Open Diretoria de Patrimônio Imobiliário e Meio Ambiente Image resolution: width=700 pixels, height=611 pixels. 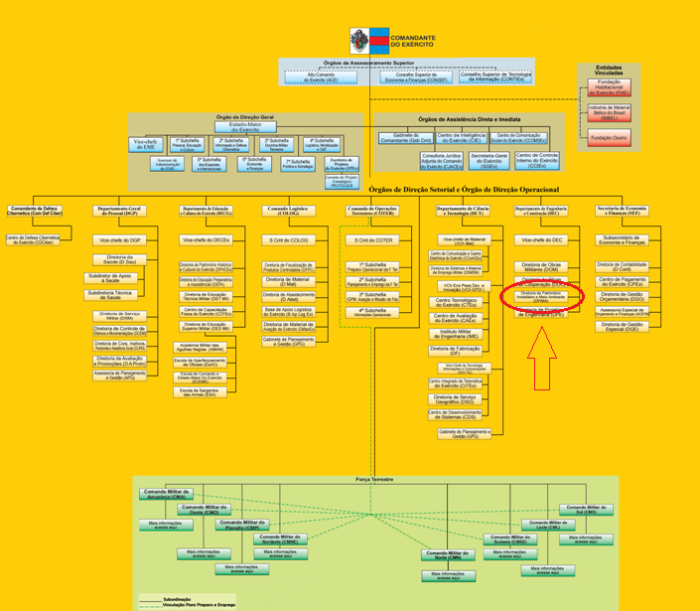pos(541,297)
